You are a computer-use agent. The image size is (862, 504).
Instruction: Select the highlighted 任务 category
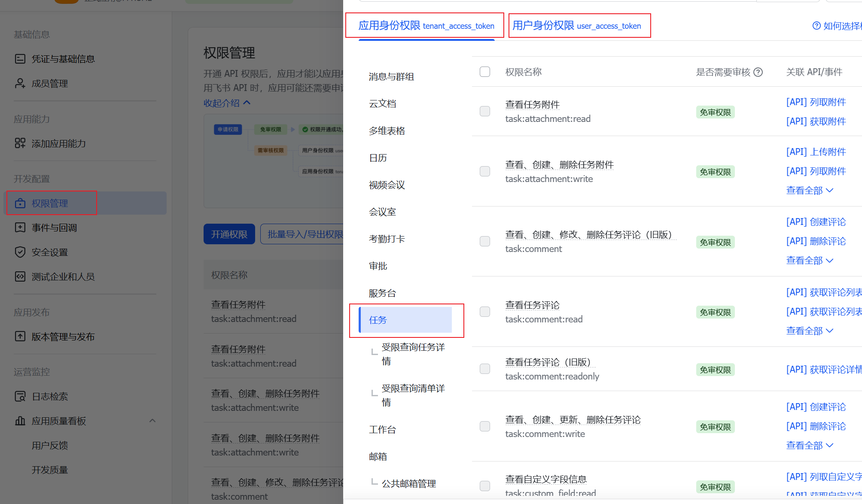pyautogui.click(x=405, y=320)
